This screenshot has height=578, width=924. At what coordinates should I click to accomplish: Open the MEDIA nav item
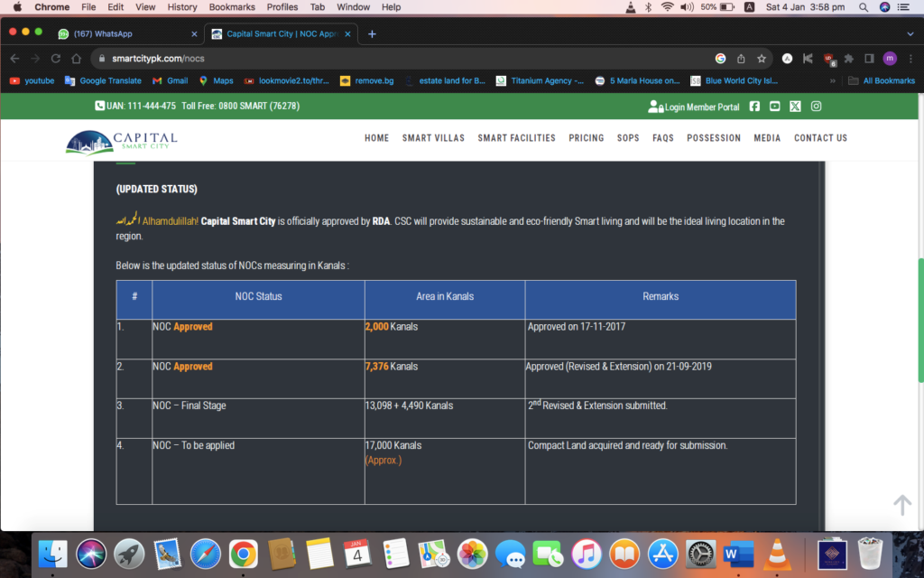pyautogui.click(x=767, y=138)
